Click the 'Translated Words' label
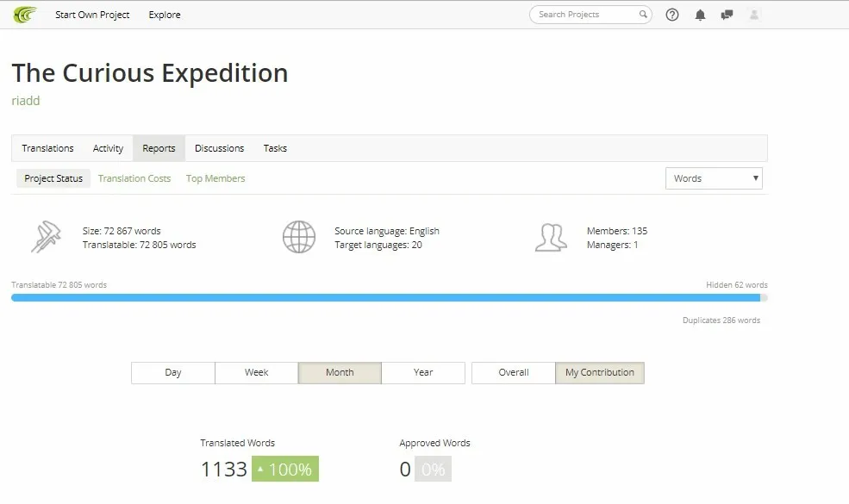The width and height of the screenshot is (849, 504). point(237,443)
